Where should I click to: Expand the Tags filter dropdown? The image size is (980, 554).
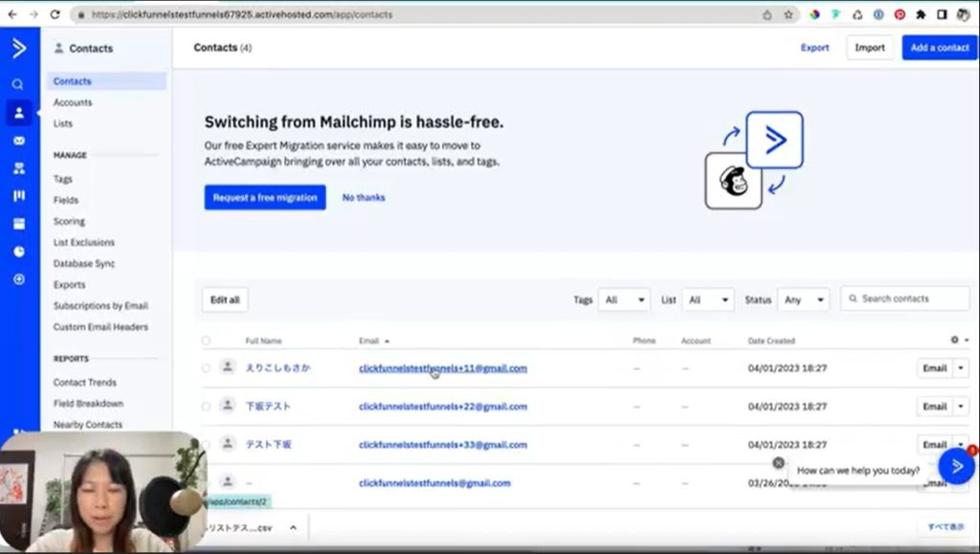(624, 299)
